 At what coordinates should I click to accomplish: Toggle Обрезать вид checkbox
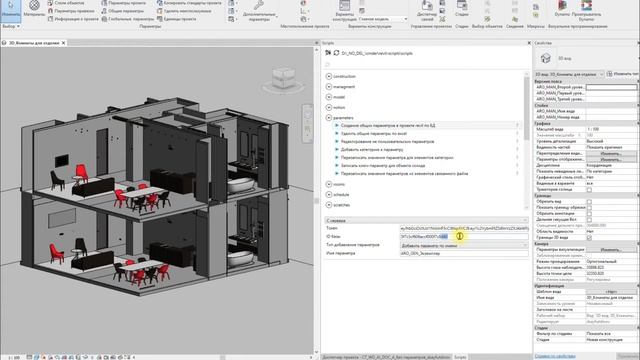coord(589,202)
